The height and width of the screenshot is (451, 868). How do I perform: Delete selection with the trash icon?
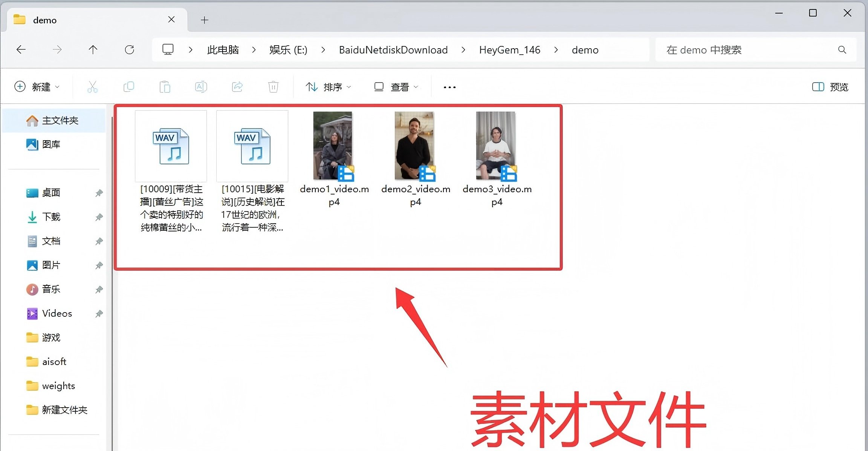pyautogui.click(x=273, y=87)
